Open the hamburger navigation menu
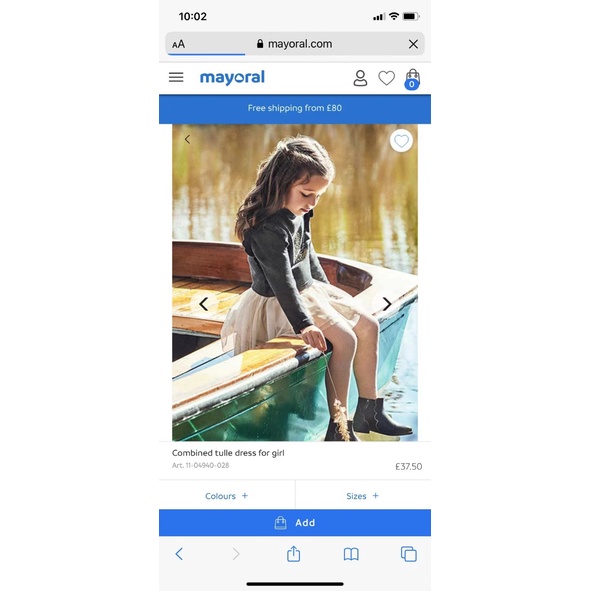Screen dimensions: 591x591 [x=176, y=77]
